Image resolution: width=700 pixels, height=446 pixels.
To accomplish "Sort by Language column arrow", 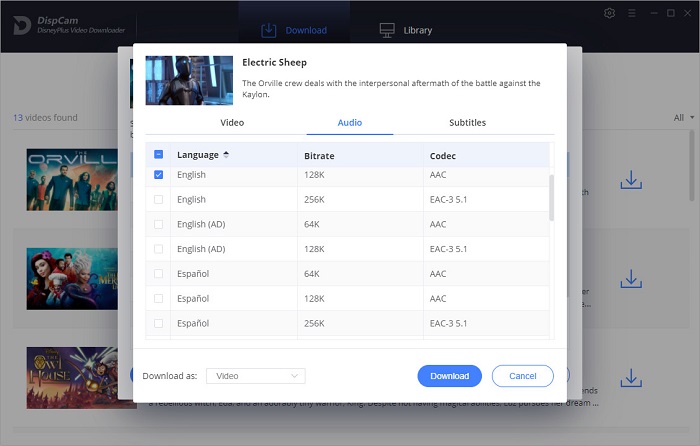I will [x=226, y=154].
